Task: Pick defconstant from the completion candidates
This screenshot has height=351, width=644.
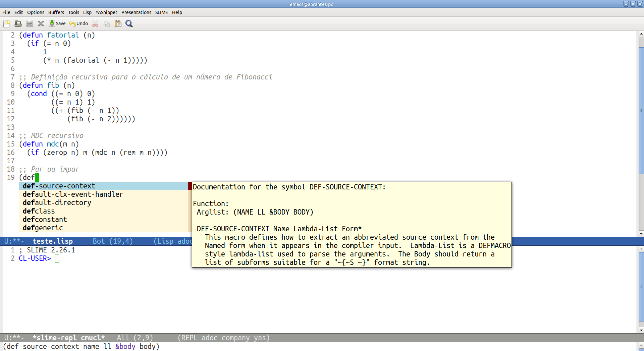Action: [x=45, y=219]
